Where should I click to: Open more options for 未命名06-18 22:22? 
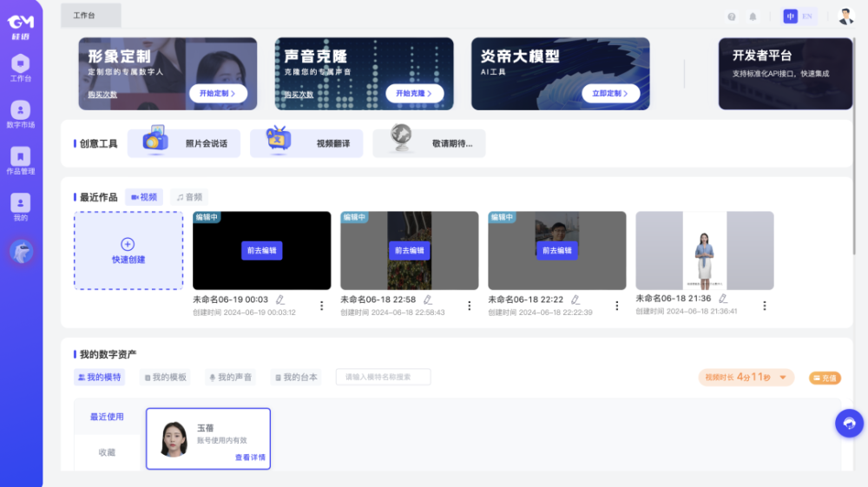point(617,306)
